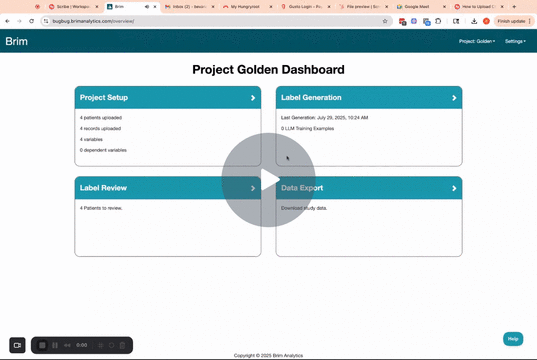
Task: Open browser downloads
Action: point(474,21)
